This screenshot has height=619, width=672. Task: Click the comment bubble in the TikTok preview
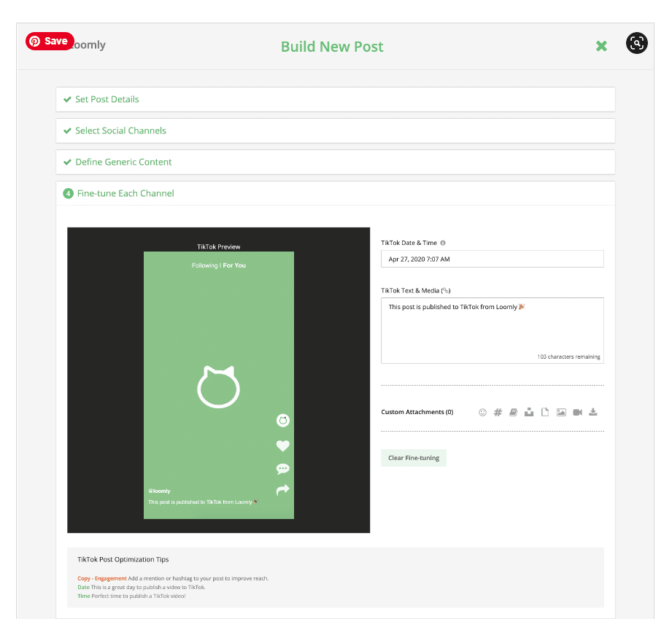282,469
